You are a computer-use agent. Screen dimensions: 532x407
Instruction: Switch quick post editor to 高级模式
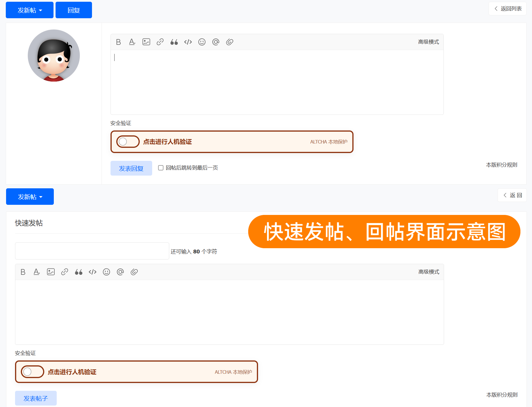[x=429, y=272]
